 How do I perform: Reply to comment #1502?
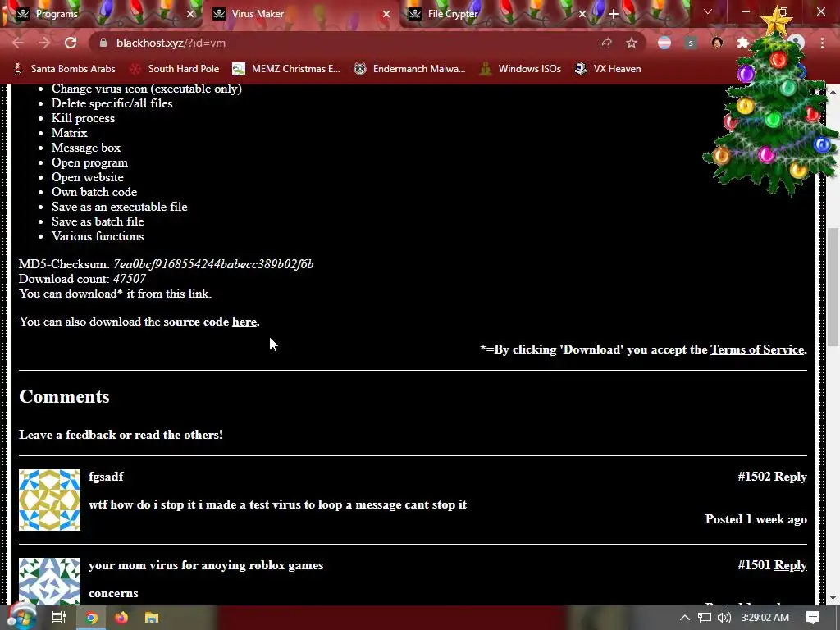pyautogui.click(x=790, y=477)
